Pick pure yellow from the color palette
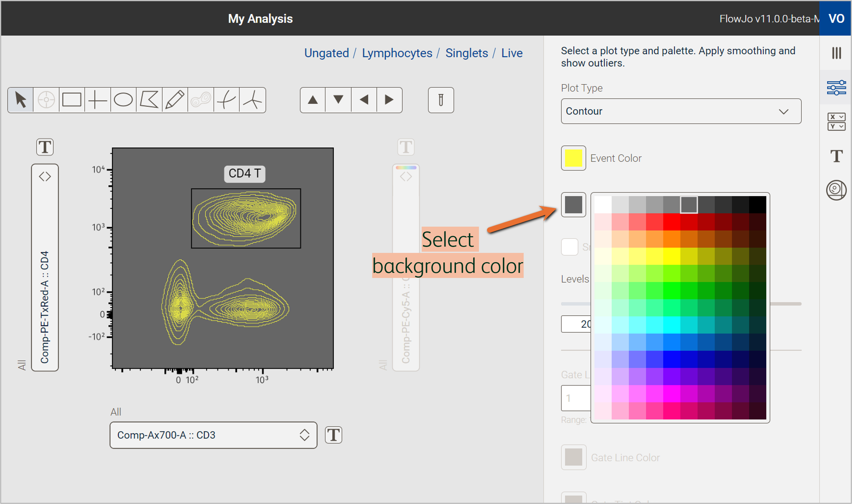This screenshot has height=504, width=852. click(x=672, y=256)
